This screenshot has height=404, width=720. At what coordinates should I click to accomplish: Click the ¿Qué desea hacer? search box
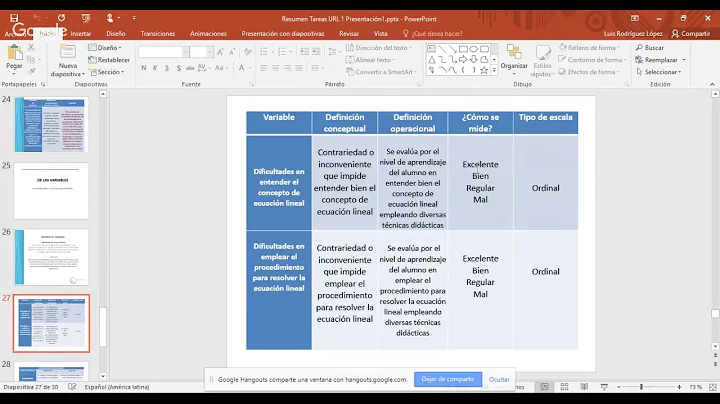(x=433, y=34)
